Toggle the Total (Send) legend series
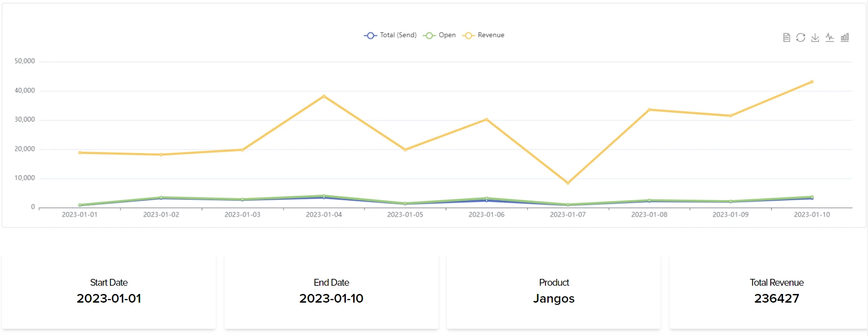 pyautogui.click(x=390, y=35)
